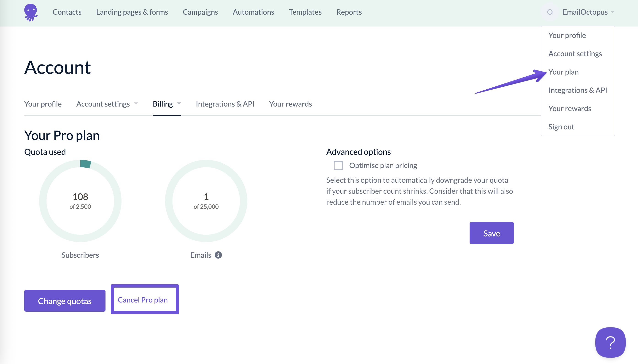Click the Emails label under chart

click(201, 255)
